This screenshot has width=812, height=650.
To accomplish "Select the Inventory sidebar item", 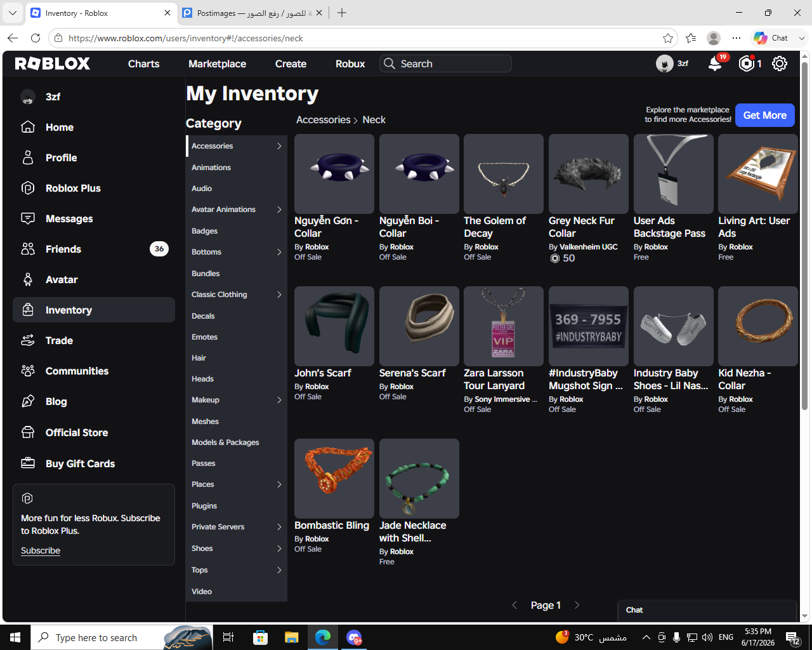I will tap(94, 310).
